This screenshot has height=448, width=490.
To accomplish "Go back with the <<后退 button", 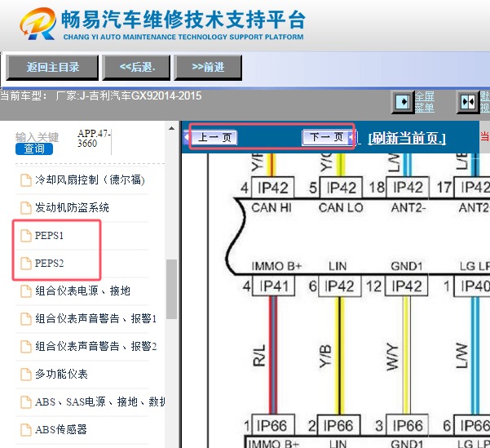I will (x=136, y=67).
